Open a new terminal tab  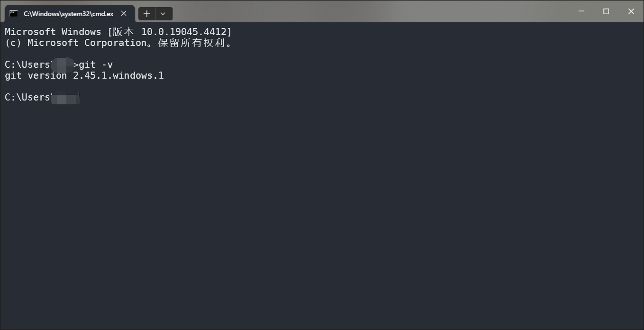point(146,14)
